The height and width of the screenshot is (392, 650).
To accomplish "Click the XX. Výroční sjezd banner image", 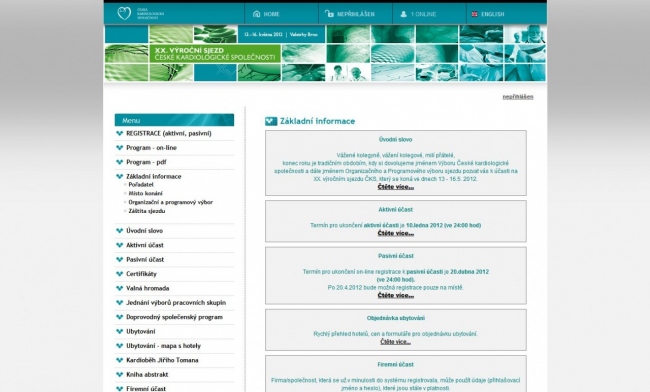I will click(x=325, y=53).
